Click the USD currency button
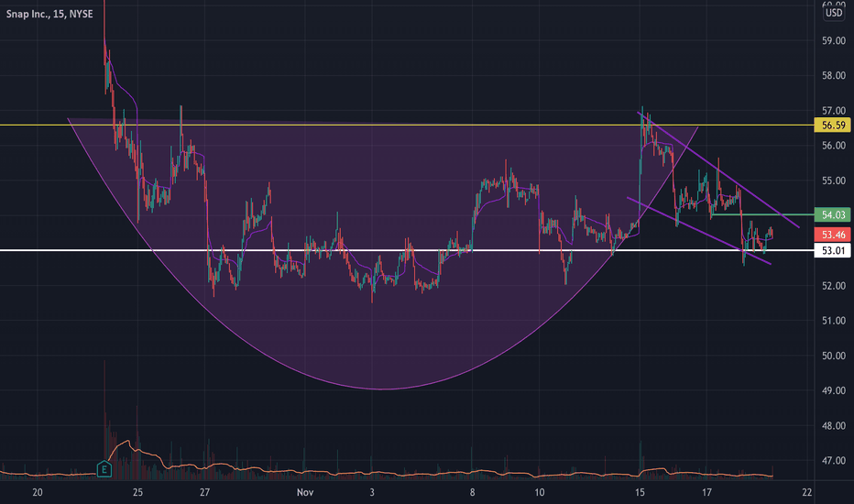 click(834, 13)
